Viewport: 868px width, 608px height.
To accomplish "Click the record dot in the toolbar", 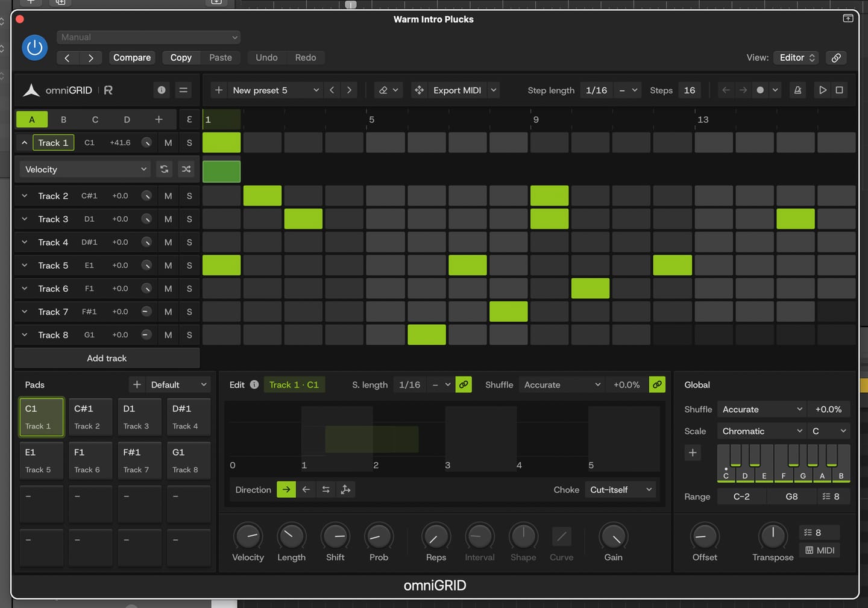I will click(760, 90).
